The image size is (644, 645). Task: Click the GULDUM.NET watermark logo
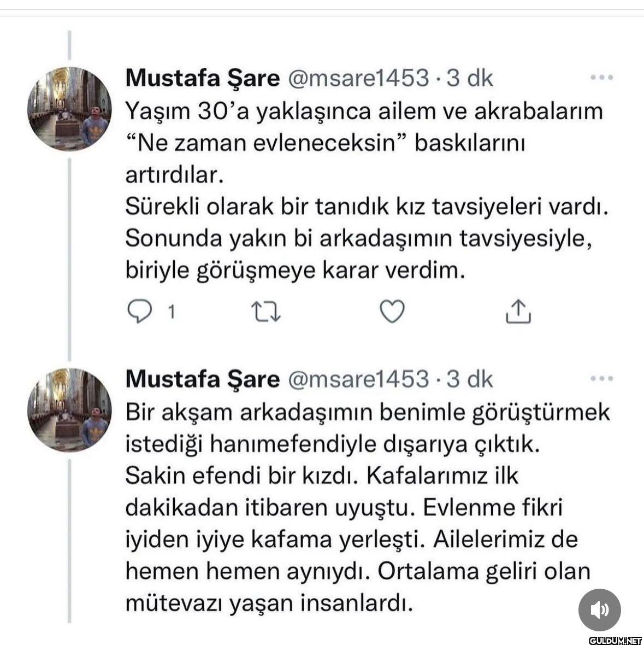[615, 640]
